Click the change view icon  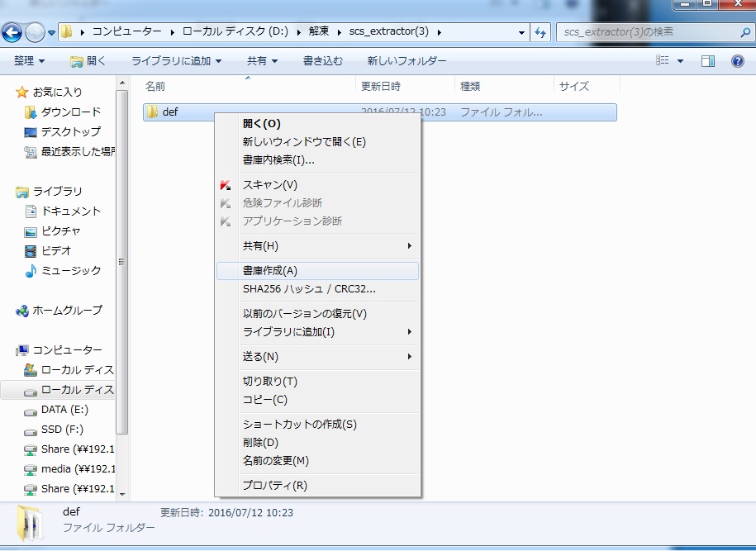pos(663,61)
